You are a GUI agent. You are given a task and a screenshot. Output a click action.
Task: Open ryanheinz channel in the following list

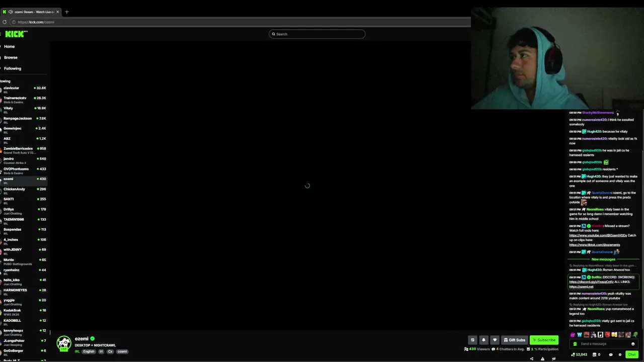pos(24,271)
